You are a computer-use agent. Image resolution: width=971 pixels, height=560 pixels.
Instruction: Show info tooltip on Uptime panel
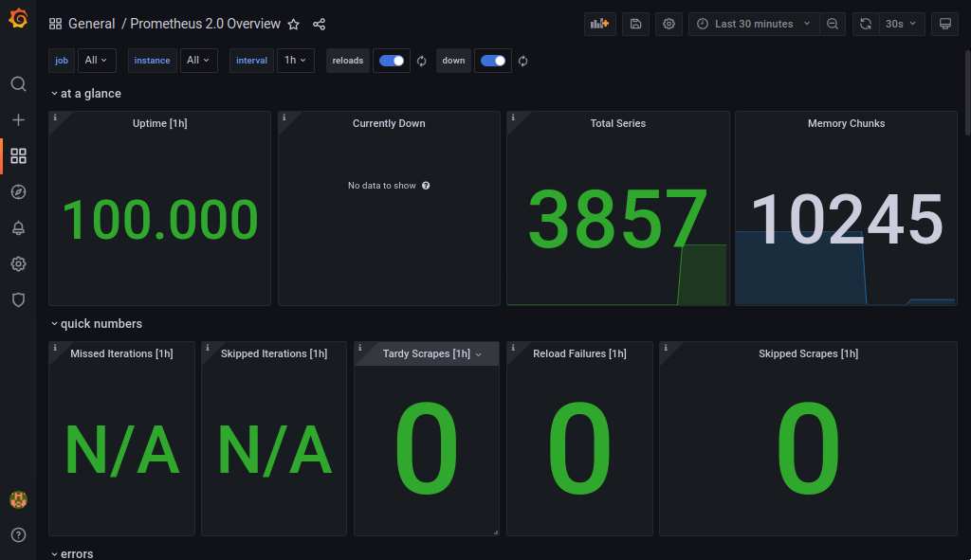coord(55,117)
